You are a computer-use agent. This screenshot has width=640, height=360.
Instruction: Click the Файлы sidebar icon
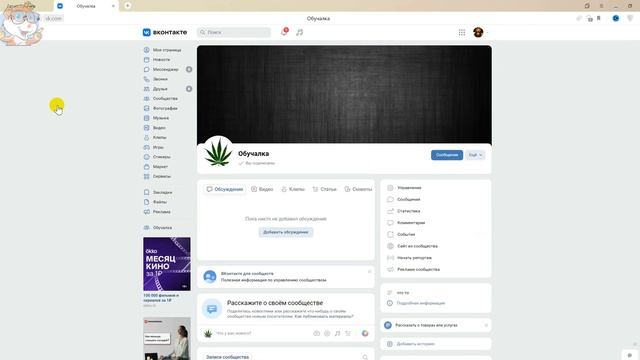(147, 202)
